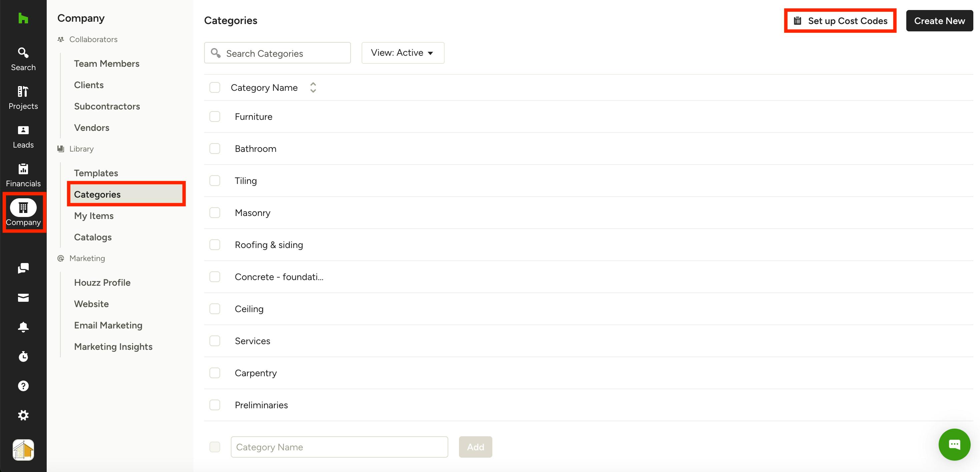The width and height of the screenshot is (980, 472).
Task: Navigate to Team Members
Action: coord(106,63)
